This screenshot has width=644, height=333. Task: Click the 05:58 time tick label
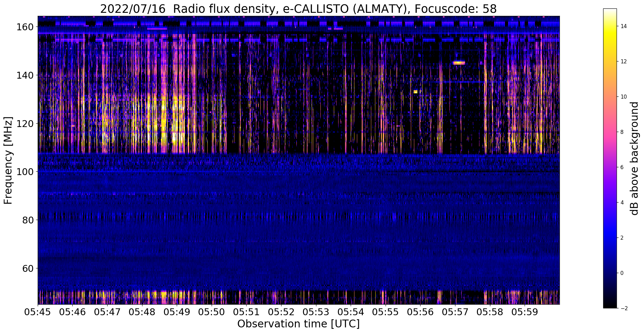(x=490, y=312)
